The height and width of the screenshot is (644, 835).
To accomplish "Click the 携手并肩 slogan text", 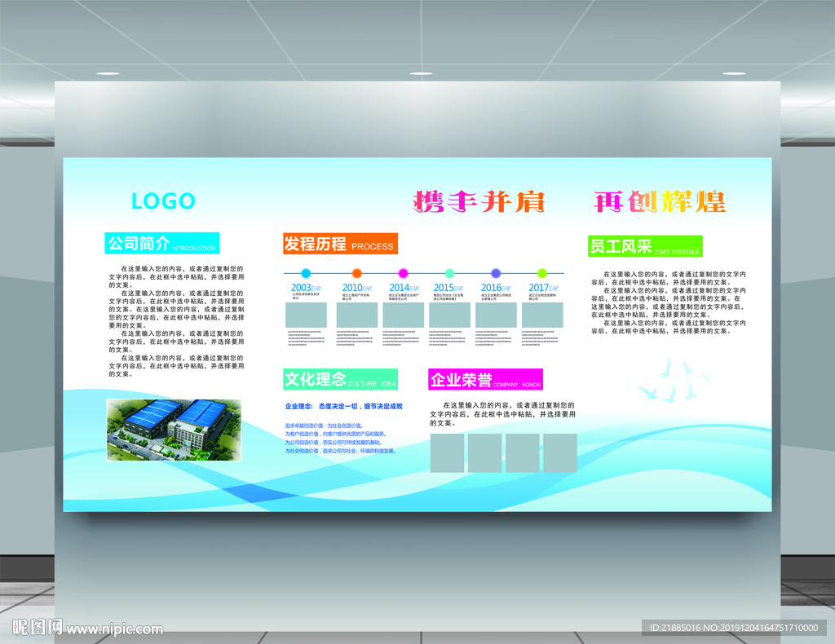I will [x=479, y=201].
